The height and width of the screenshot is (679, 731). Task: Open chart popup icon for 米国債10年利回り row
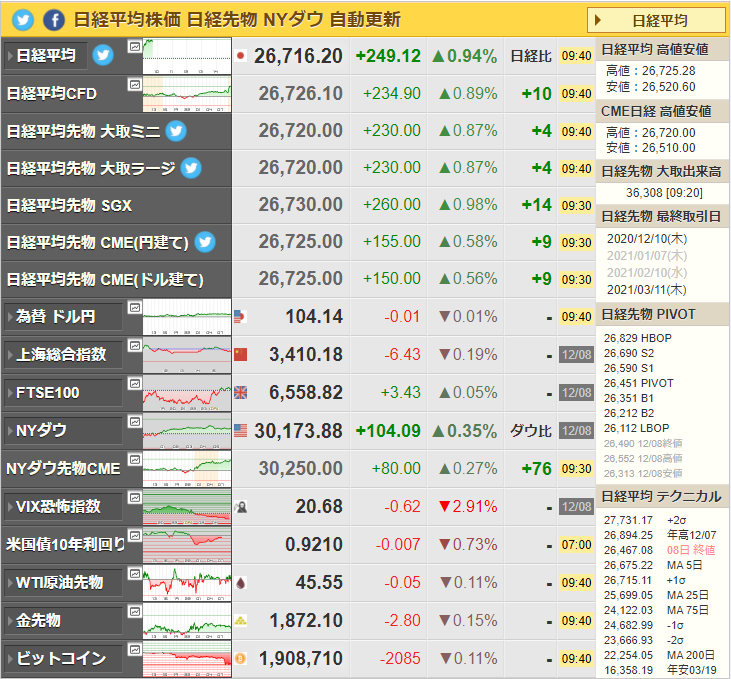(x=135, y=535)
